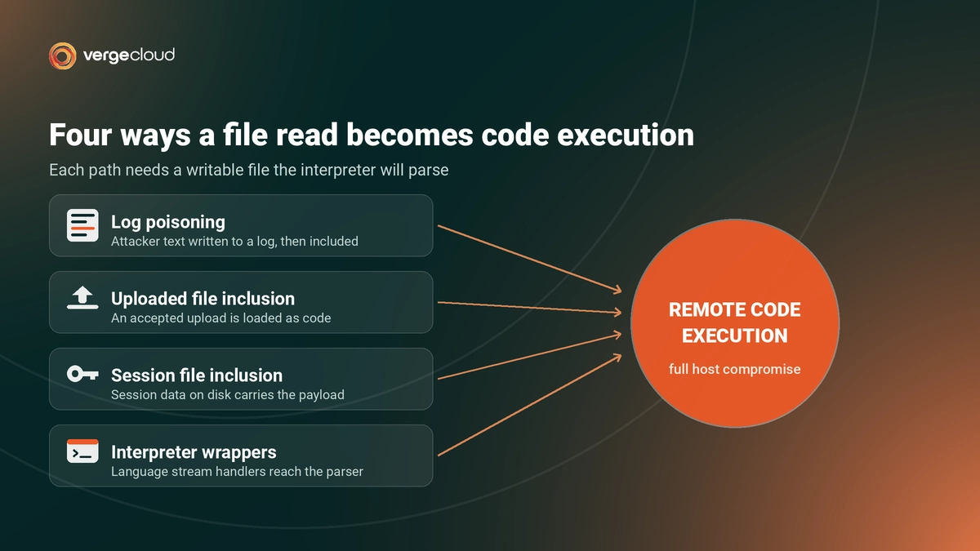980x551 pixels.
Task: Select the 'Session file inclusion' heading
Action: click(197, 375)
